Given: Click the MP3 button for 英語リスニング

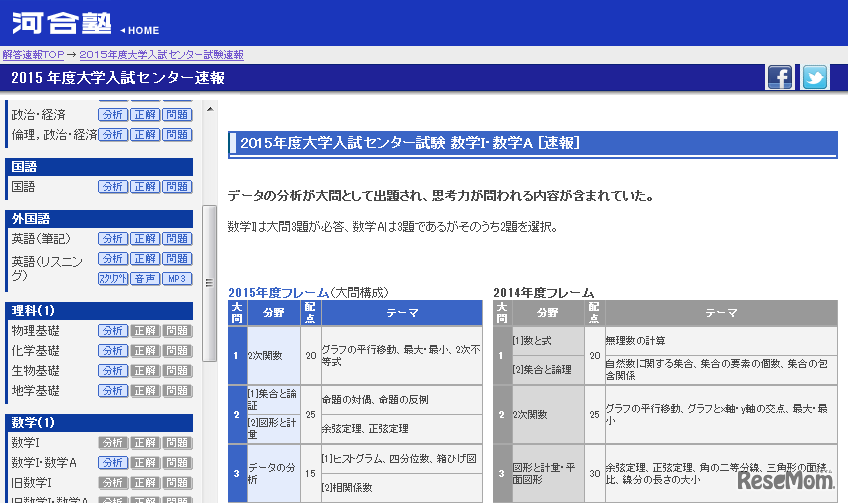Looking at the screenshot, I should click(x=177, y=279).
